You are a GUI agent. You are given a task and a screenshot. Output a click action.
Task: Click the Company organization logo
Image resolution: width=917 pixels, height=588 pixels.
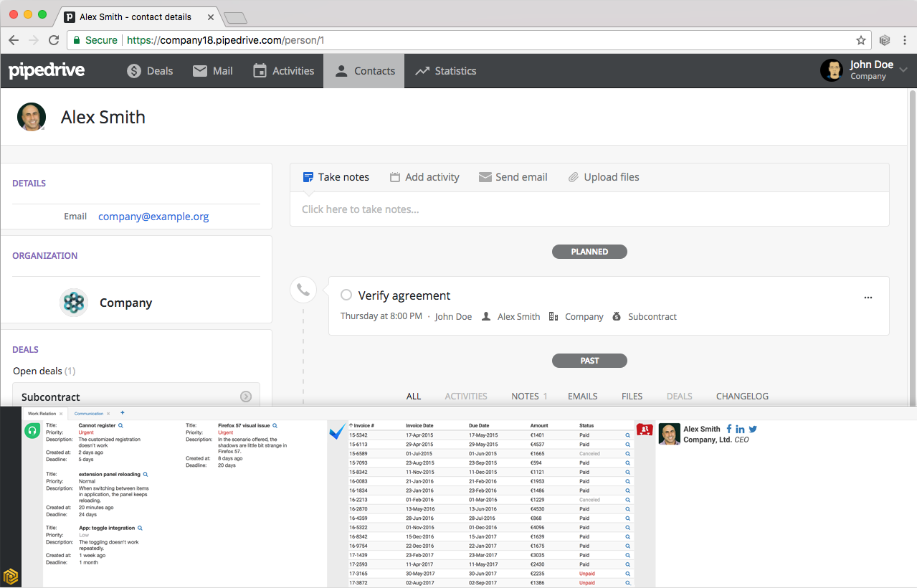click(73, 303)
